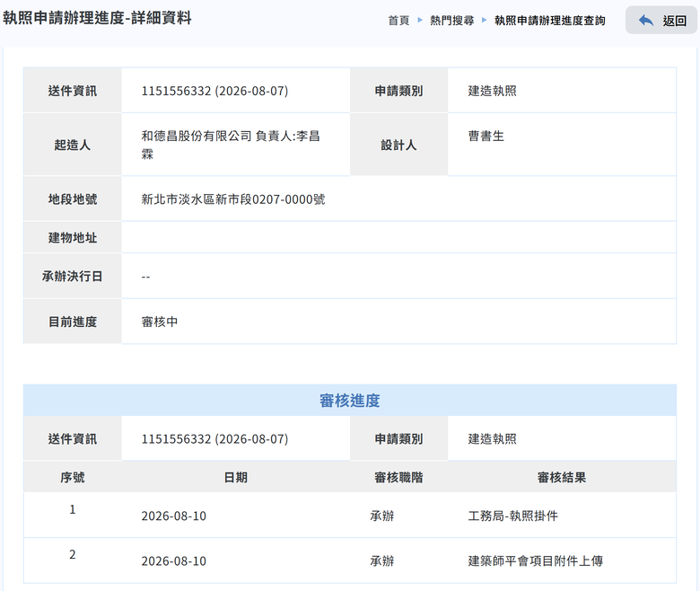Click the 審核進度 section heading

click(350, 401)
